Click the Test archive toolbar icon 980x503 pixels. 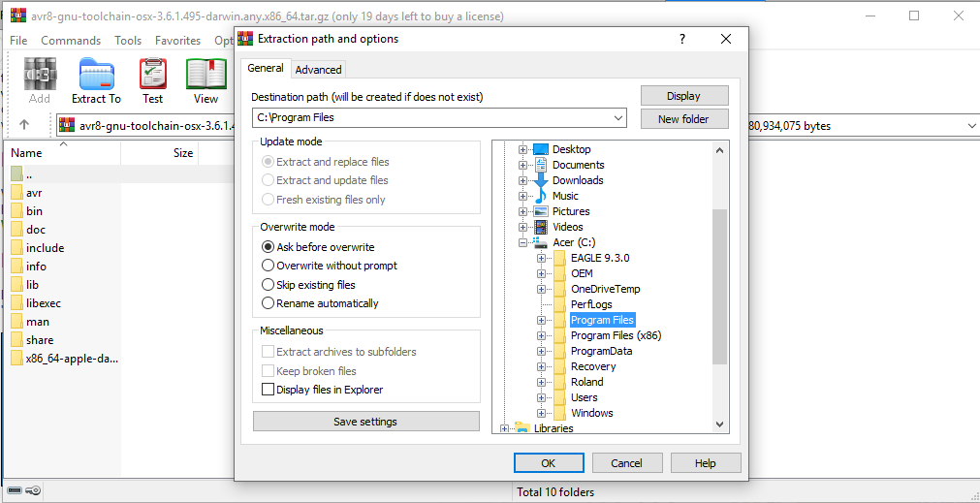[x=152, y=80]
